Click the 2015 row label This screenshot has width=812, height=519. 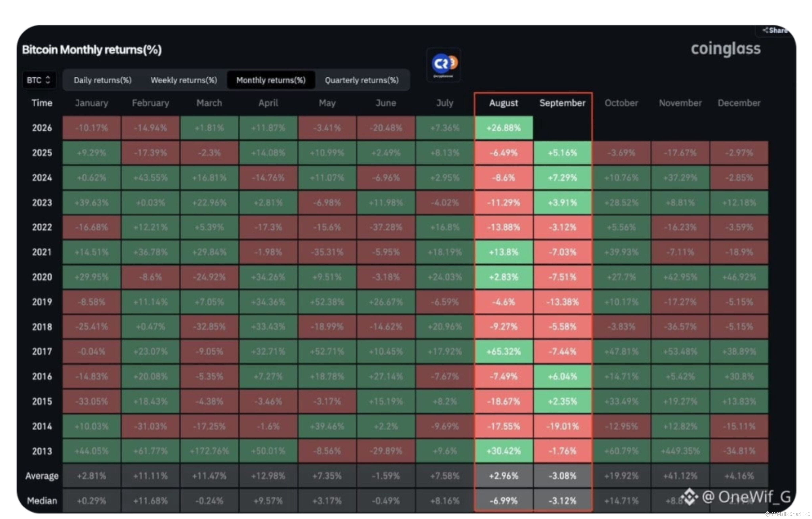click(42, 401)
